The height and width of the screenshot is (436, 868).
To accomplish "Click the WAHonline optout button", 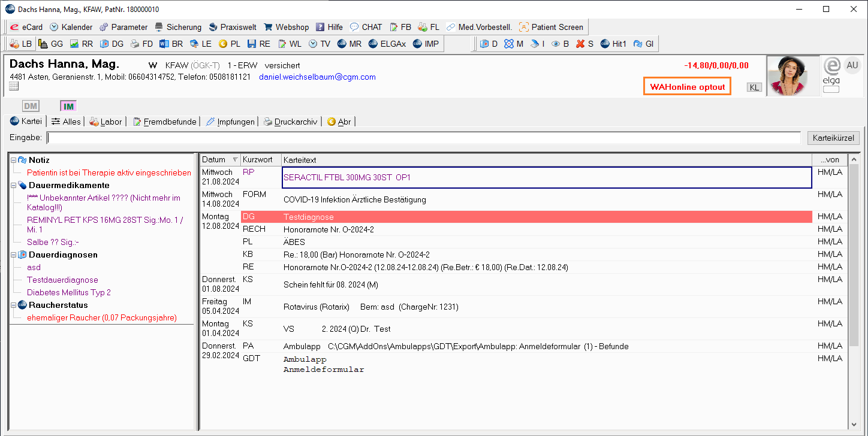I will [688, 87].
